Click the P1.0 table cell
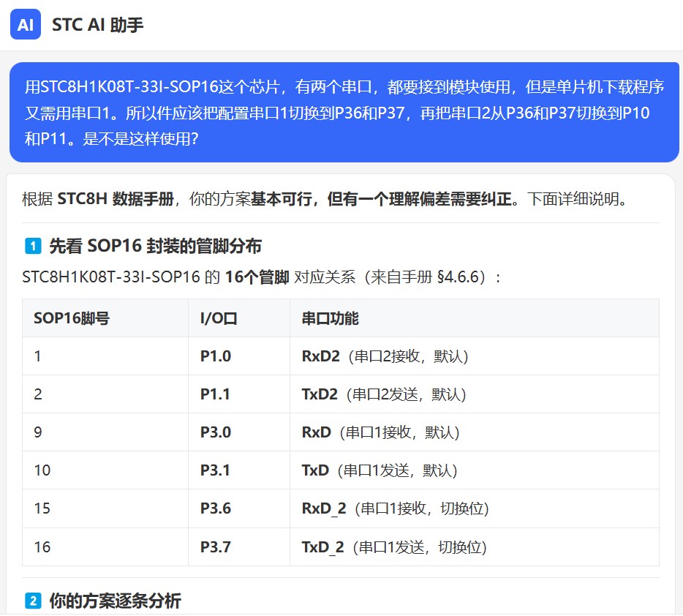This screenshot has height=616, width=683. click(238, 356)
